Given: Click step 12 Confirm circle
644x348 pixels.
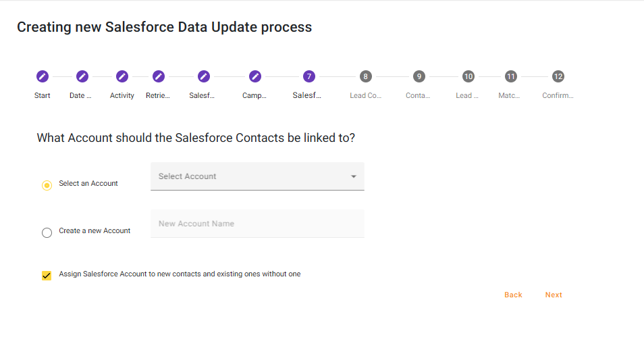Looking at the screenshot, I should point(558,76).
